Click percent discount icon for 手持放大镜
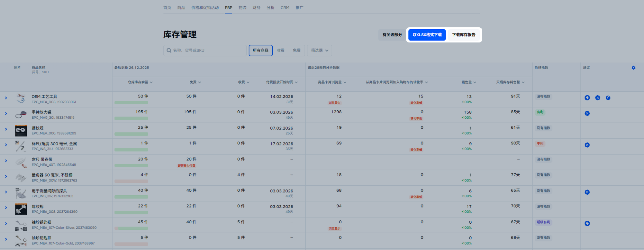The width and height of the screenshot is (644, 250). (587, 114)
